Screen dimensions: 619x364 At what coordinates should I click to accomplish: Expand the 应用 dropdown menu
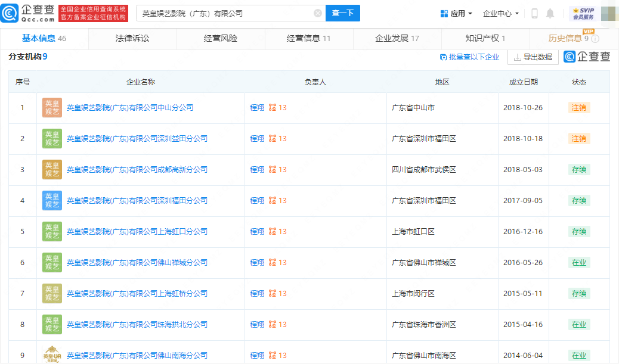456,14
